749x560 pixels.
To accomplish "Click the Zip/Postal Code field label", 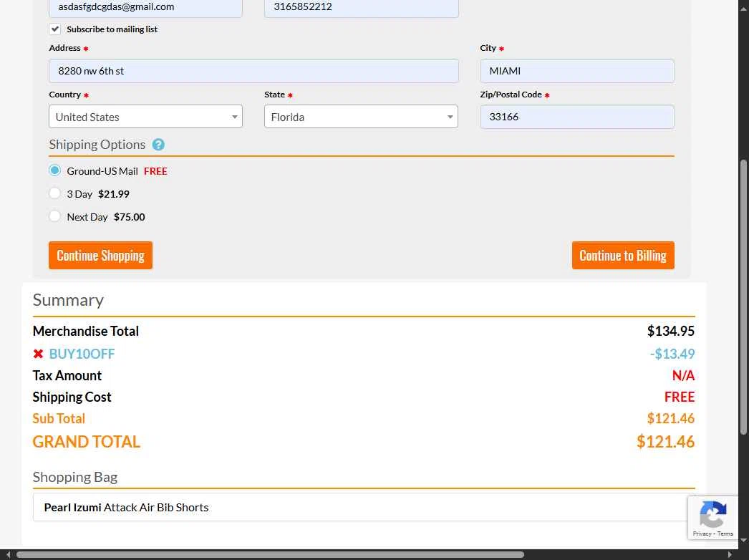I will [x=511, y=95].
